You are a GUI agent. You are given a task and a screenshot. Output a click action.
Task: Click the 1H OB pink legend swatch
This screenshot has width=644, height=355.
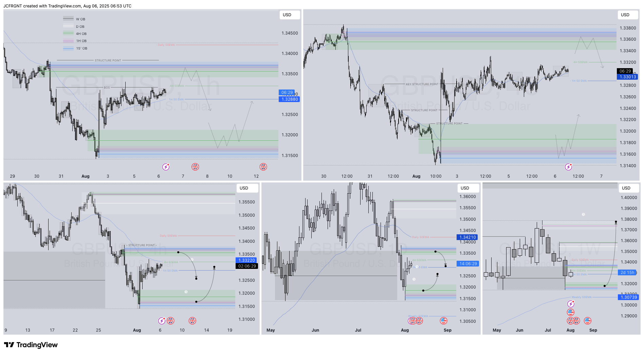point(68,41)
